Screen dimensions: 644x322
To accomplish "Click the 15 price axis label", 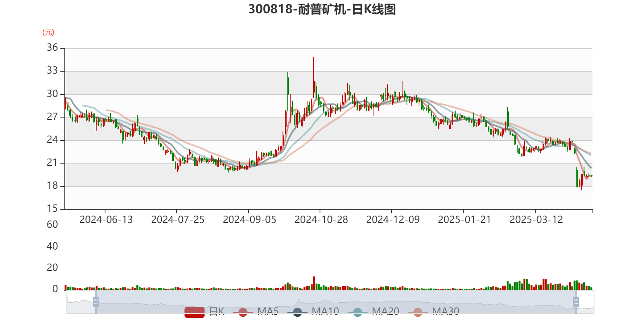I will point(52,208).
